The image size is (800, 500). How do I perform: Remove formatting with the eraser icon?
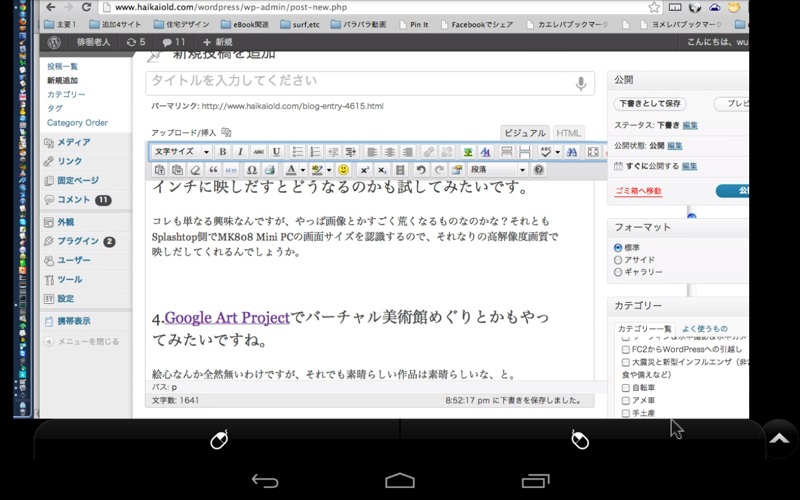(195, 169)
